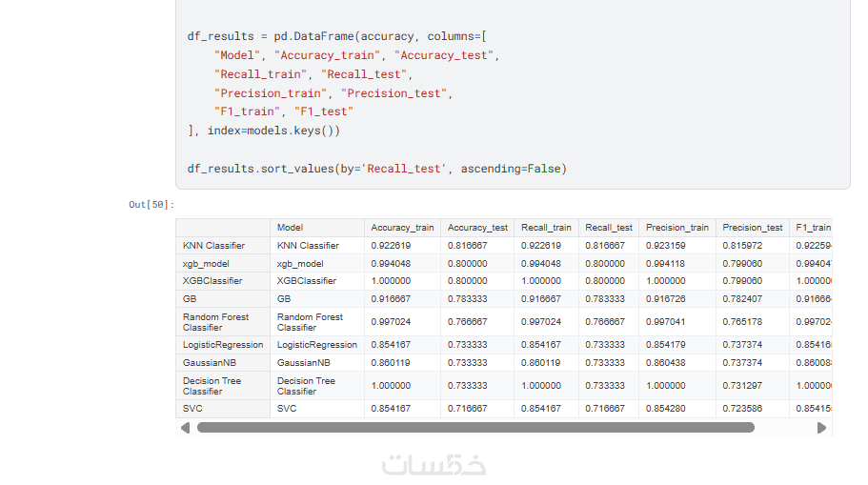Click the Accuracy_train column header

point(402,228)
